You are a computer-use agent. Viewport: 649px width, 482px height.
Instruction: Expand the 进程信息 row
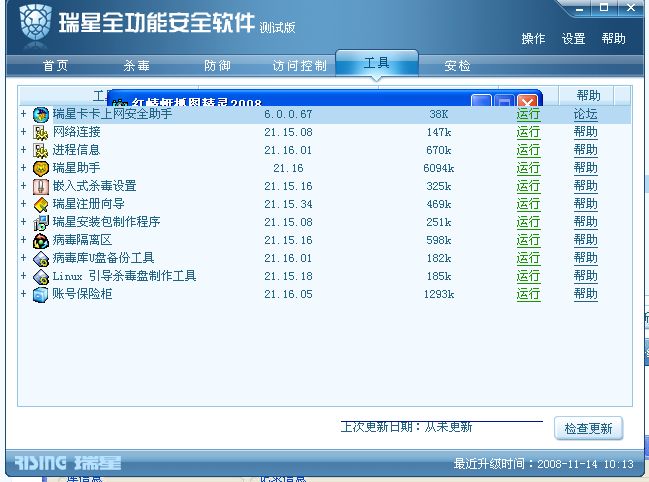tap(24, 149)
